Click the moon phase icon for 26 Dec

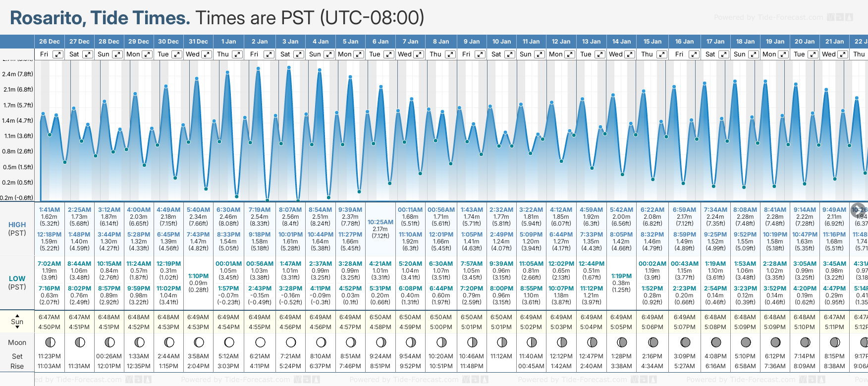pyautogui.click(x=50, y=342)
